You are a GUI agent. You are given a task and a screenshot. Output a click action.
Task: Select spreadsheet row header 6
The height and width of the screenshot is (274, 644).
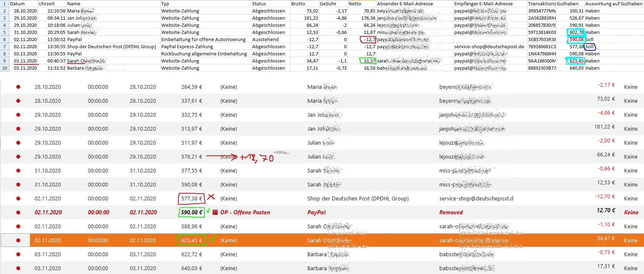(x=5, y=39)
